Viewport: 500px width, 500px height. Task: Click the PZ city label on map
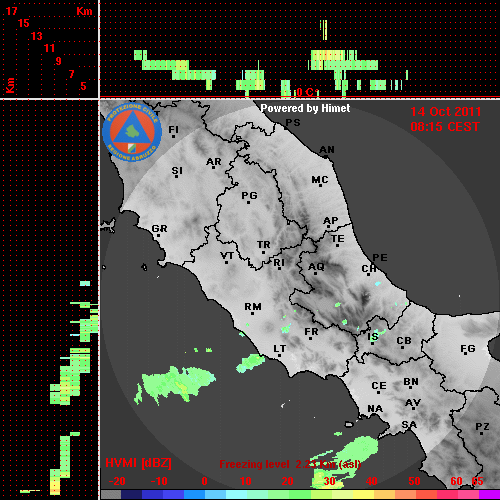(x=482, y=426)
